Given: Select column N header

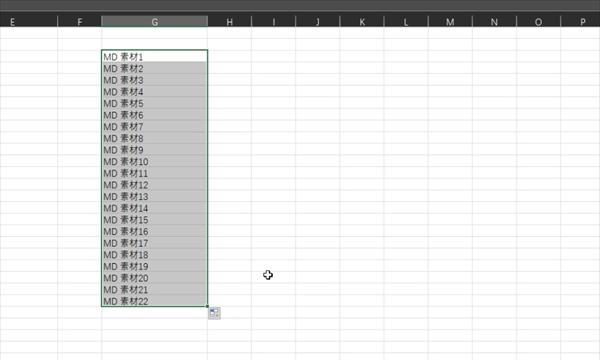Looking at the screenshot, I should pyautogui.click(x=494, y=22).
